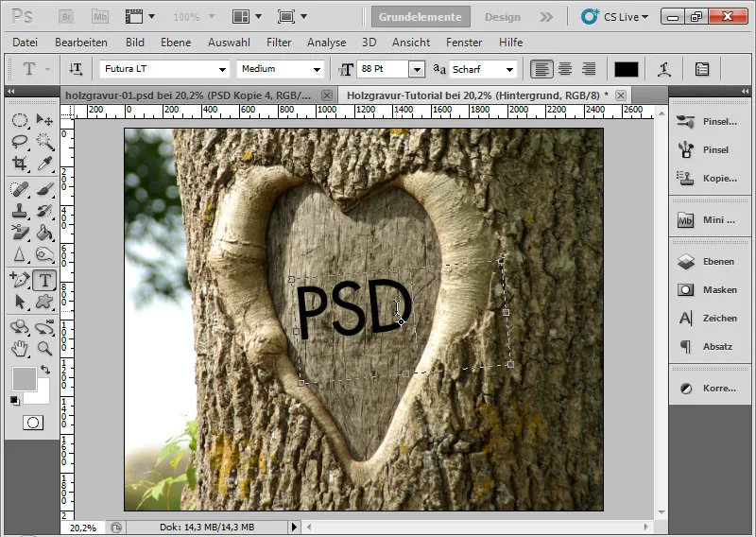The height and width of the screenshot is (537, 756).
Task: Select the Brush tool
Action: pyautogui.click(x=44, y=189)
